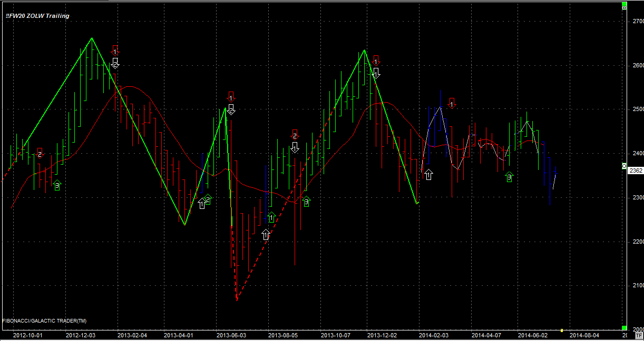Click the green up arrow 1 near July 2013
Screen dimensions: 644x341
click(x=271, y=217)
